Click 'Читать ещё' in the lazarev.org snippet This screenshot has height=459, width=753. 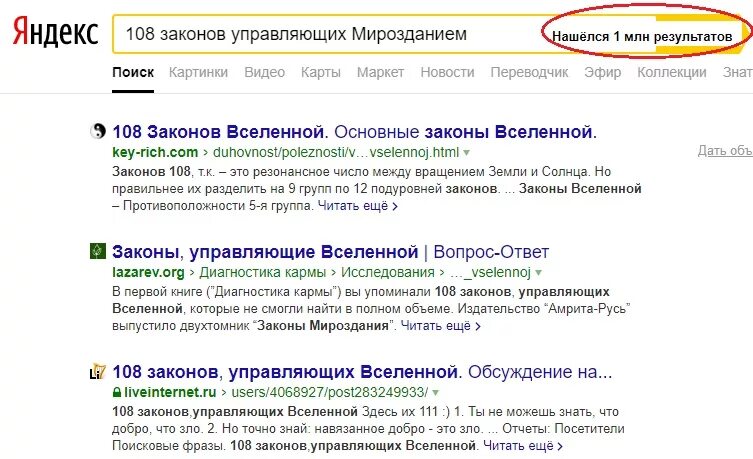(x=440, y=326)
